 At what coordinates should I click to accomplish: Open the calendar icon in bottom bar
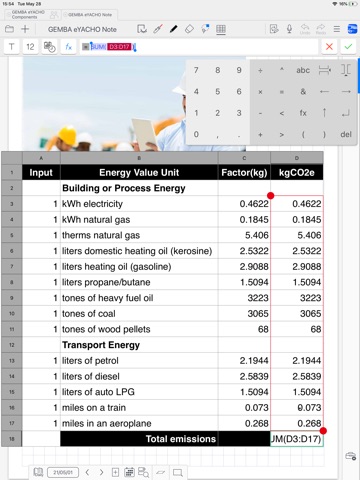tap(129, 472)
